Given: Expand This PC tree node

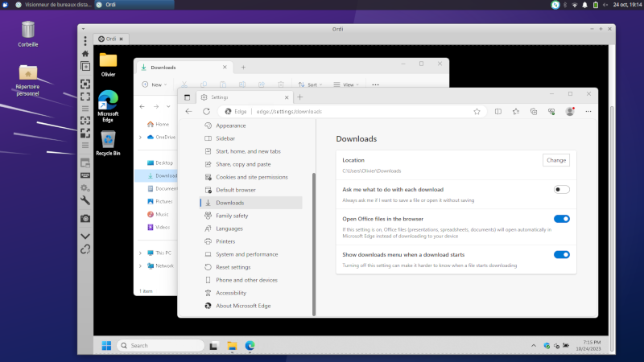Looking at the screenshot, I should click(140, 253).
